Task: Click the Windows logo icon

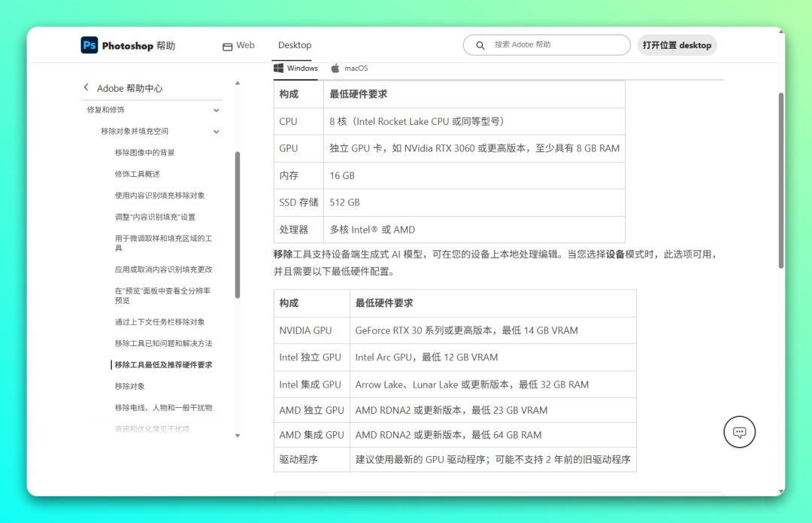Action: (279, 68)
